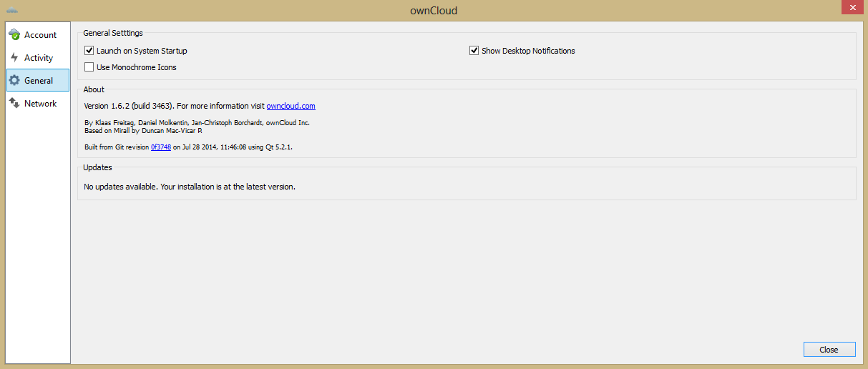
Task: Click the Account cloud icon in sidebar
Action: (14, 35)
